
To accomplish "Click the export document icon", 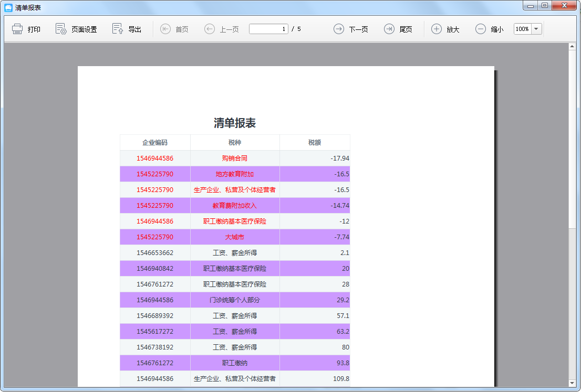I will 118,29.
